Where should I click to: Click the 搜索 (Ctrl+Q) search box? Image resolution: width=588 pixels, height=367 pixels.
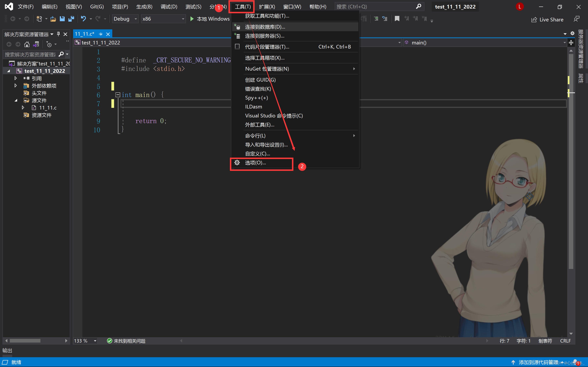pos(375,7)
